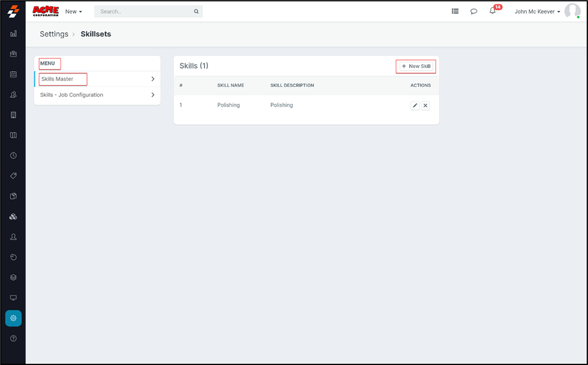Open Skills - Job Configuration menu item
The image size is (588, 365).
(x=71, y=95)
